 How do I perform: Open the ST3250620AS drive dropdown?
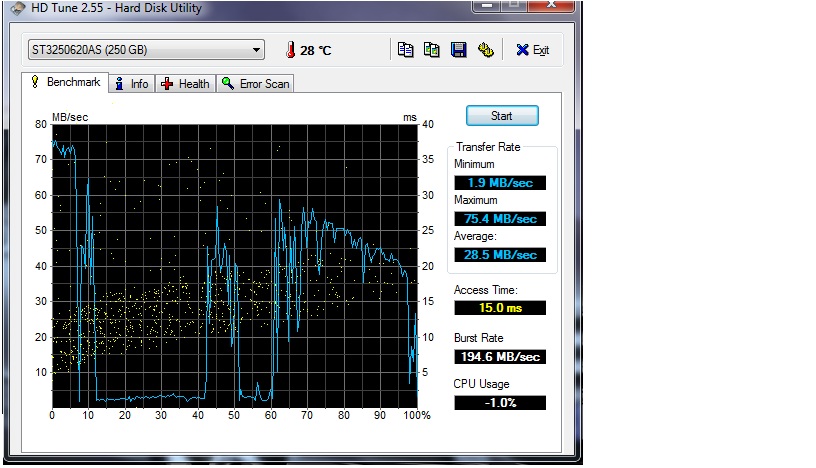(x=146, y=50)
